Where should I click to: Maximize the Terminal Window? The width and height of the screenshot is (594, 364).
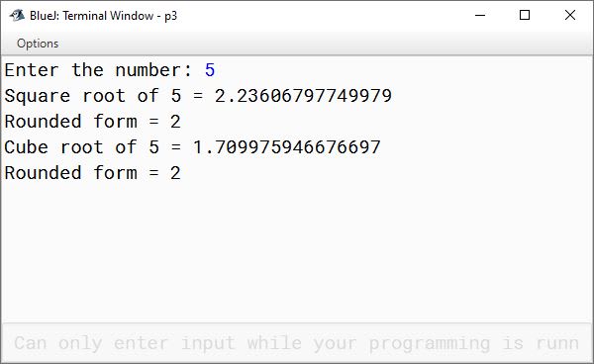coord(525,15)
